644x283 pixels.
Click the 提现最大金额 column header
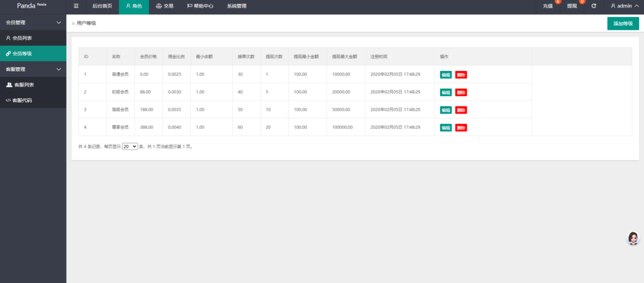click(345, 56)
